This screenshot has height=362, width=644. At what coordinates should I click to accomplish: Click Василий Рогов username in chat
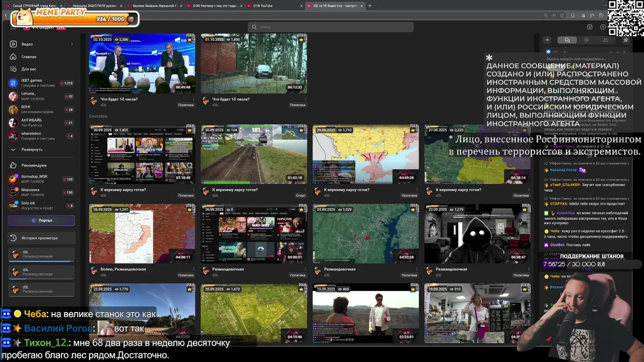coord(563,170)
